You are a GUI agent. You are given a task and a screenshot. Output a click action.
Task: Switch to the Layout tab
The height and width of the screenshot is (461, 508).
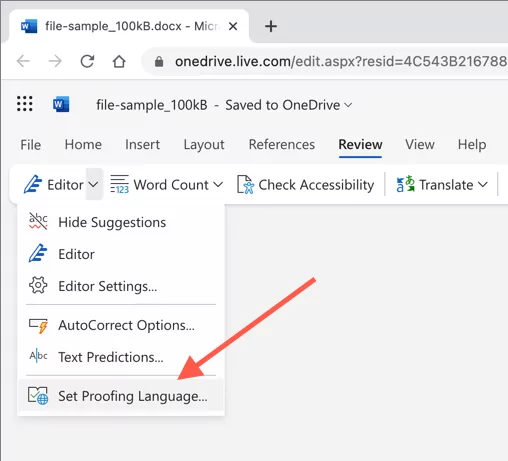coord(204,145)
